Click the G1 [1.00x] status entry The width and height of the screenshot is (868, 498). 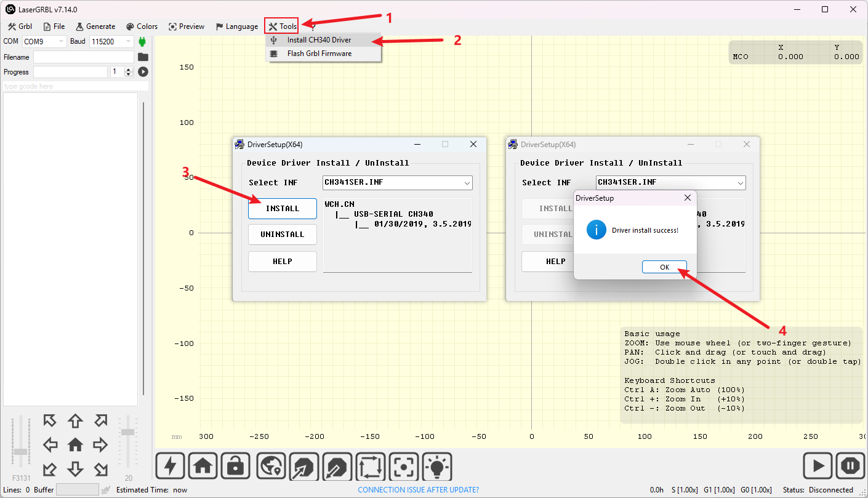pyautogui.click(x=719, y=490)
